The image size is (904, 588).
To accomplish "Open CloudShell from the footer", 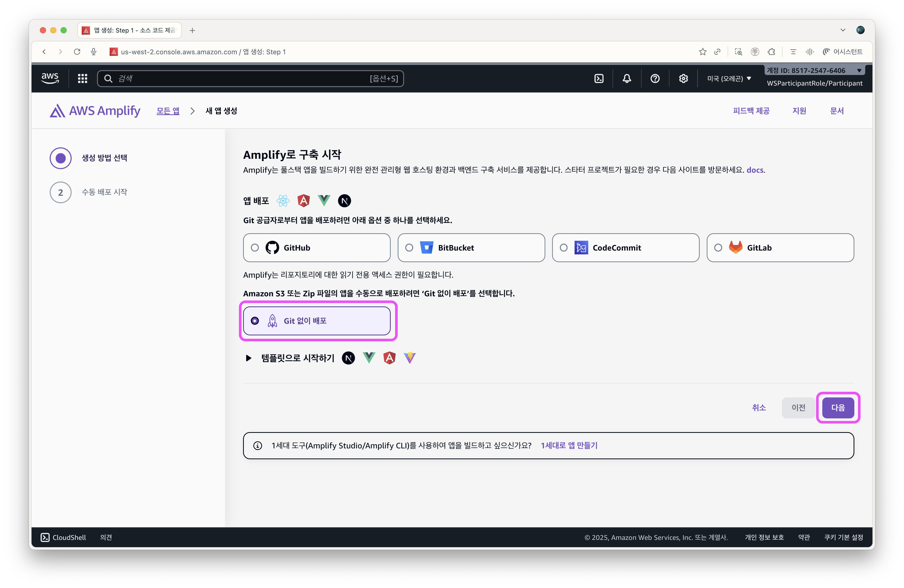I will 63,537.
